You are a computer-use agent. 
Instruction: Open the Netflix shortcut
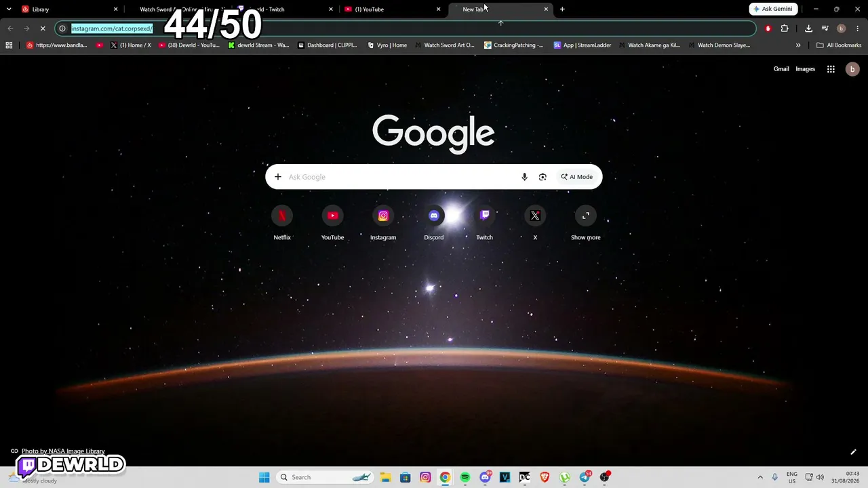click(282, 222)
